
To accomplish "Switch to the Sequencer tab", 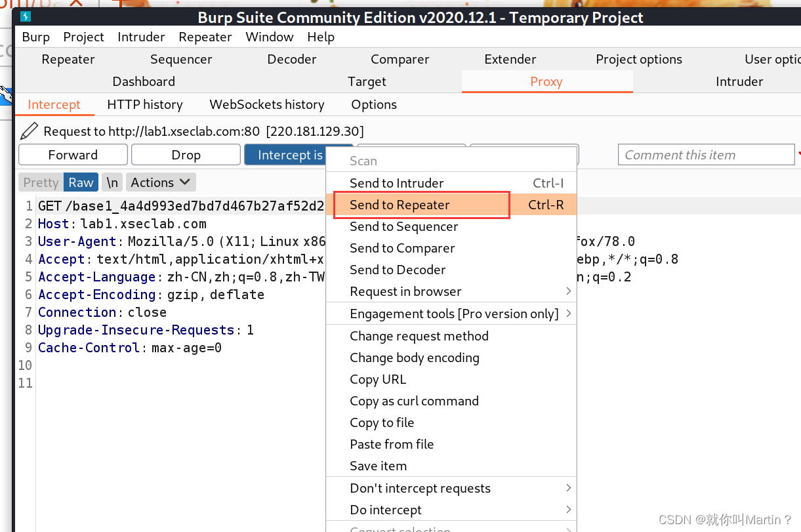I will (x=181, y=59).
